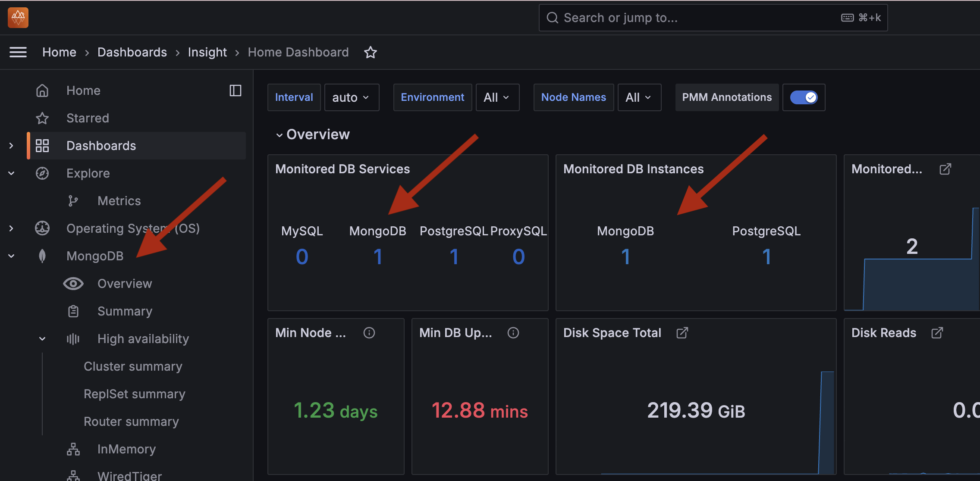Click Dashboards breadcrumb link
Image resolution: width=980 pixels, height=481 pixels.
tap(132, 52)
